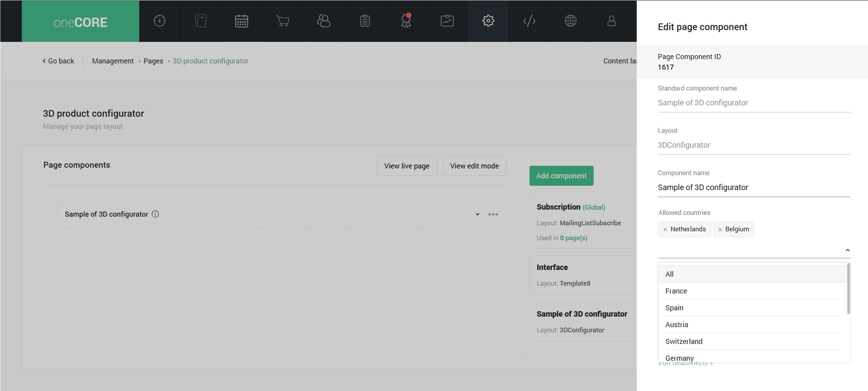Open the dashboard gauge icon

click(159, 21)
